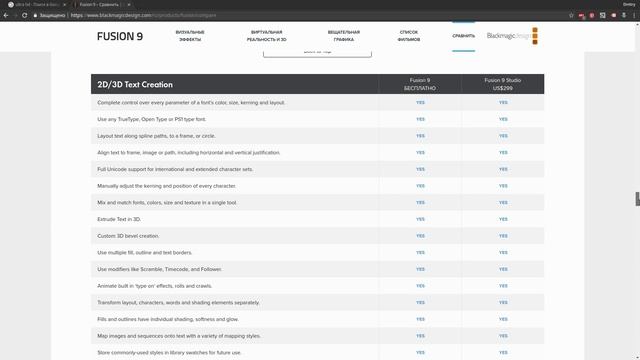Click the red extension icon with a badge

582,16
